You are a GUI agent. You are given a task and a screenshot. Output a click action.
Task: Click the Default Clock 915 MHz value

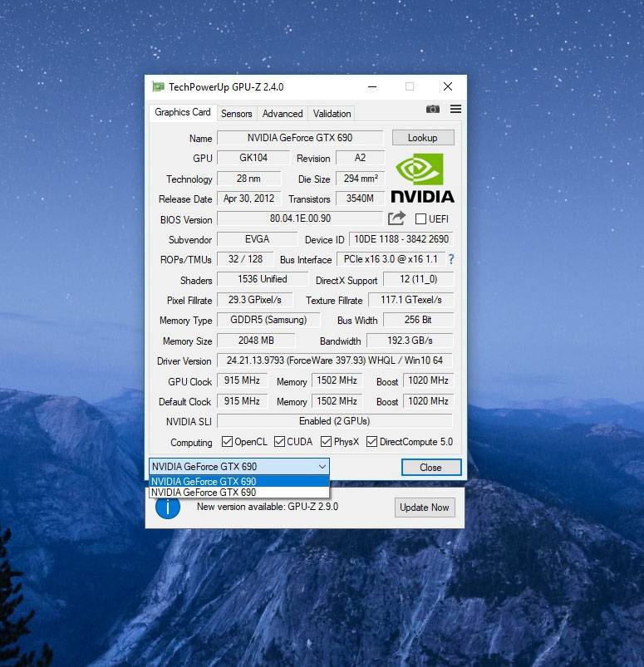242,401
